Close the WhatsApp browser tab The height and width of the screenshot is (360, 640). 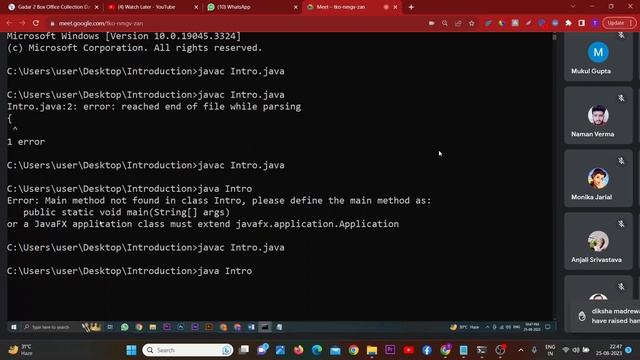(296, 7)
